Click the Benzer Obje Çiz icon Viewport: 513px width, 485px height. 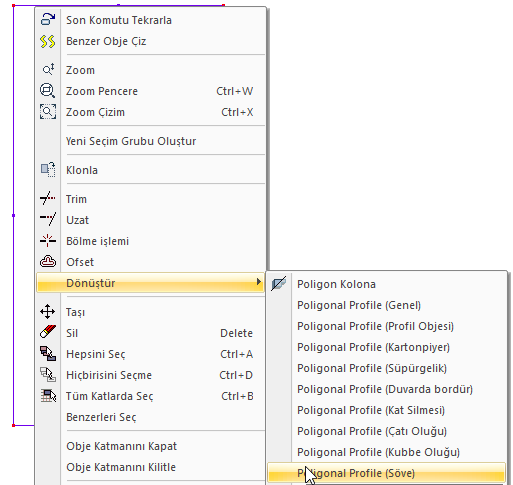tap(48, 41)
